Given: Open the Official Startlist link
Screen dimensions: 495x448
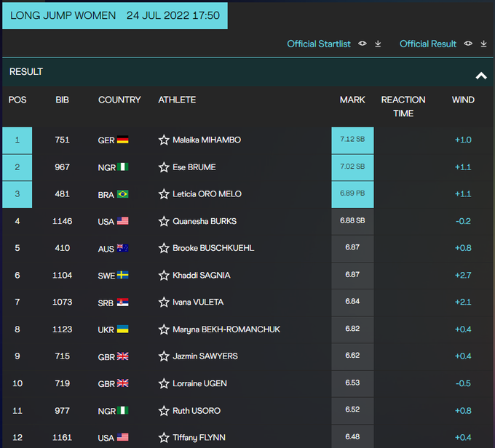Looking at the screenshot, I should (319, 44).
